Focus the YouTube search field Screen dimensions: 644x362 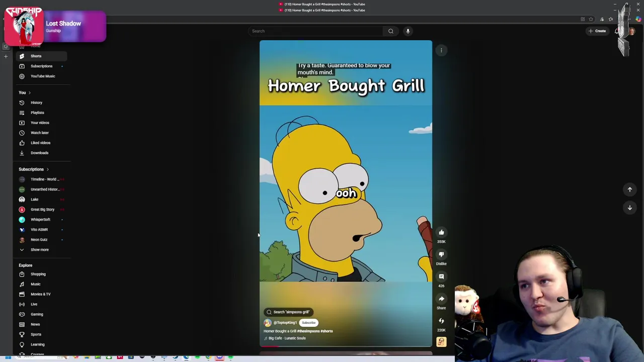(316, 31)
